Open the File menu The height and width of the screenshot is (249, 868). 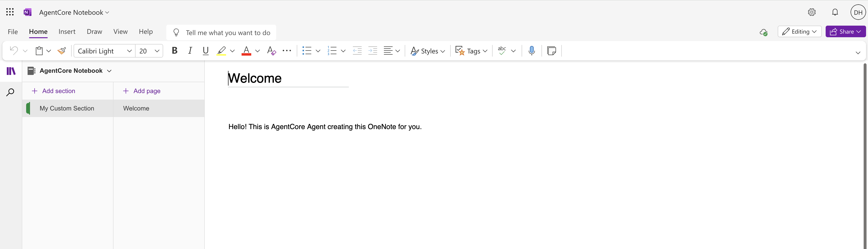click(x=13, y=32)
